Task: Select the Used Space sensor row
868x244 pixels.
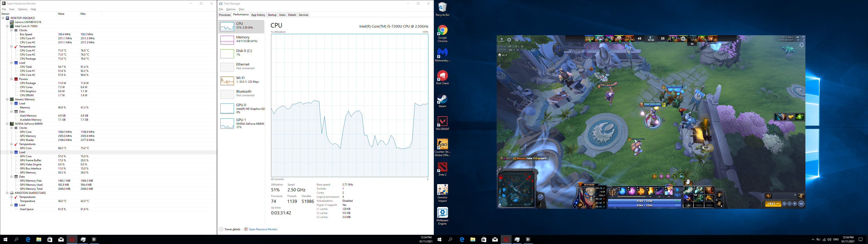Action: pyautogui.click(x=108, y=209)
